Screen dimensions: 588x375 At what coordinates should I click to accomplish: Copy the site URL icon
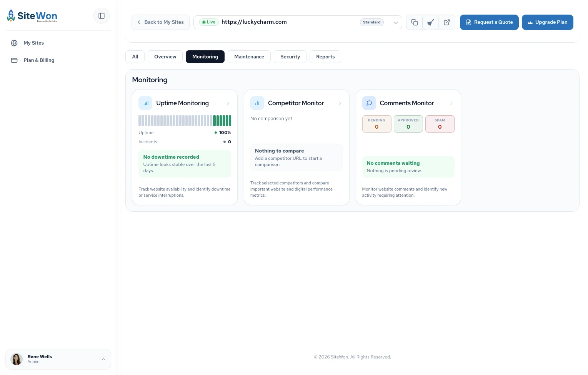[x=415, y=22]
